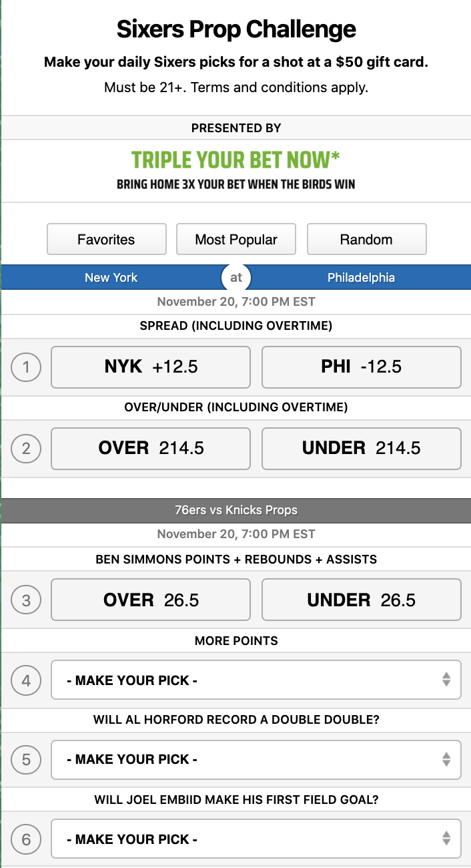Generate picks with the Random button
This screenshot has height=868, width=471.
[x=366, y=238]
